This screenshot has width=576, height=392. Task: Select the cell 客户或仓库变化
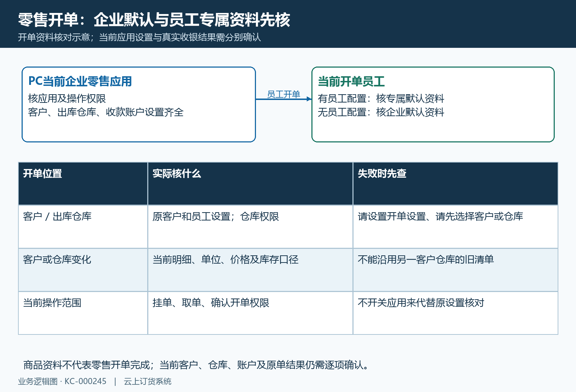click(x=83, y=270)
